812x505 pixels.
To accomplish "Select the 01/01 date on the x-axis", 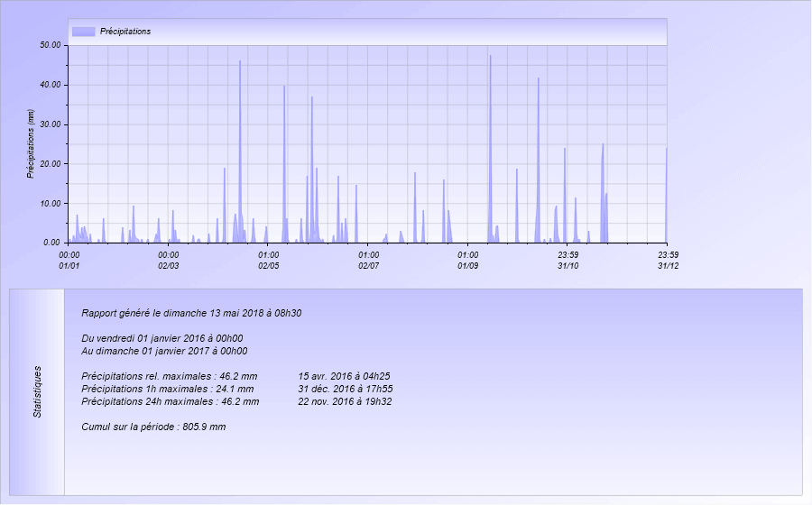I will click(69, 266).
